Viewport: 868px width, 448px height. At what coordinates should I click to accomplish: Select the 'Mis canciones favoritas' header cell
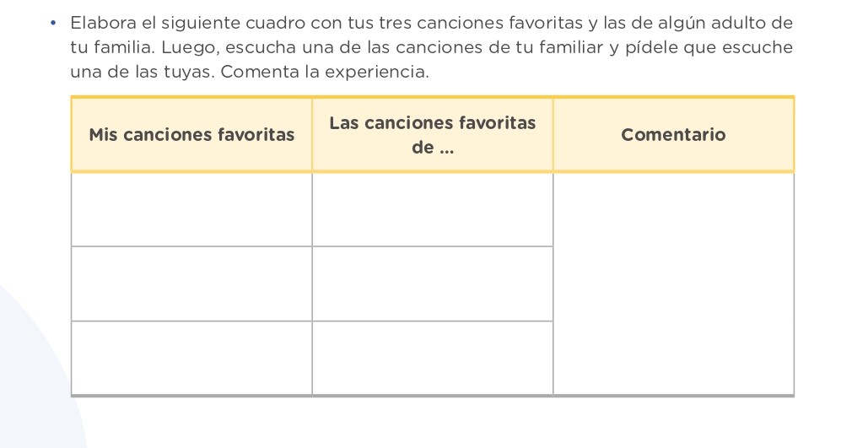click(x=191, y=134)
